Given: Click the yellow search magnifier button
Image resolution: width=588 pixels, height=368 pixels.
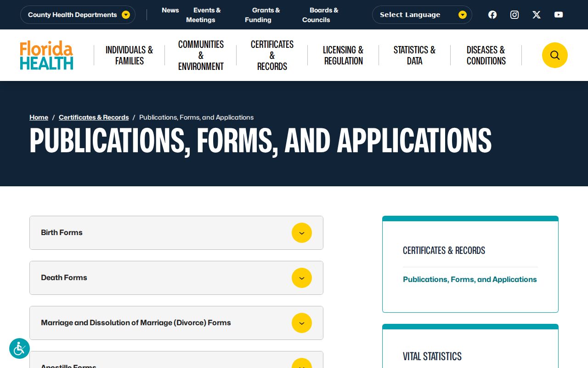Looking at the screenshot, I should pos(555,55).
